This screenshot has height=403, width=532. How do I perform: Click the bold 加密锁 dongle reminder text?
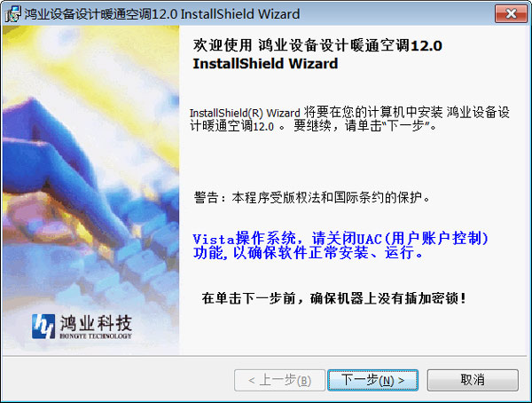[334, 298]
